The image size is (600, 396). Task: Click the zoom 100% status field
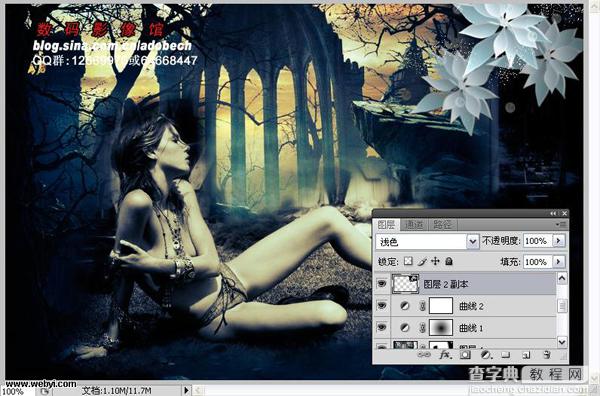[17, 391]
